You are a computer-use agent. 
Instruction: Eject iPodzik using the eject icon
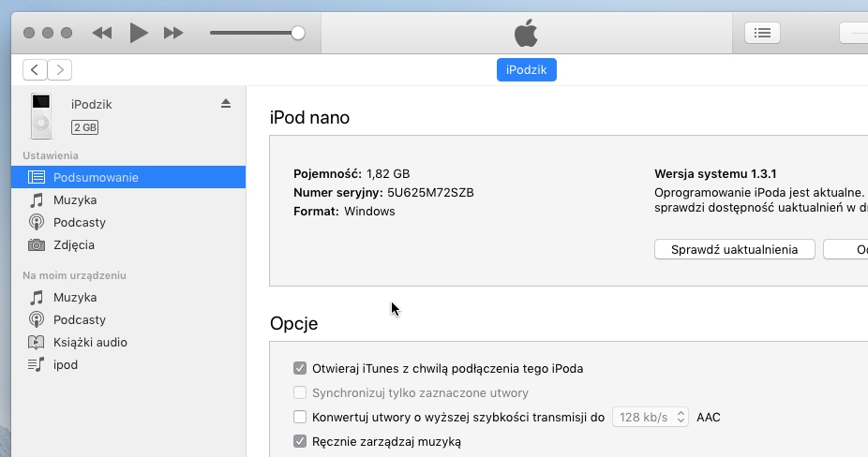(225, 103)
